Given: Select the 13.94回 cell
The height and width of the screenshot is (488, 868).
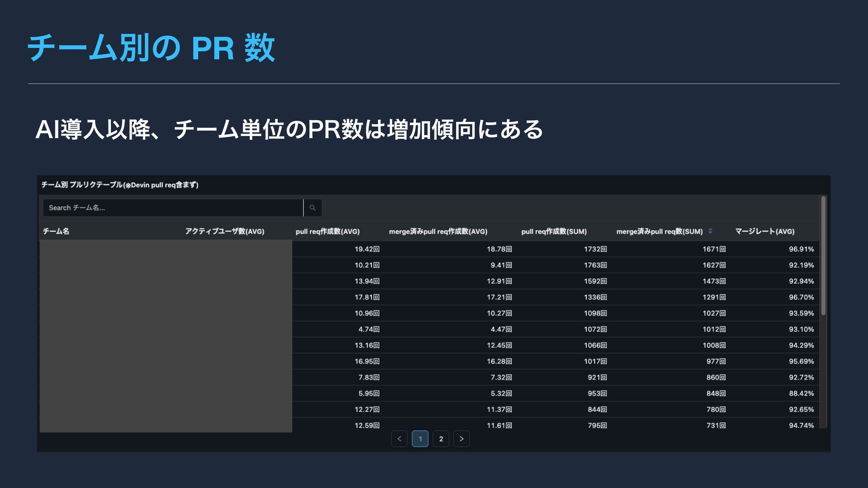Looking at the screenshot, I should coord(367,281).
